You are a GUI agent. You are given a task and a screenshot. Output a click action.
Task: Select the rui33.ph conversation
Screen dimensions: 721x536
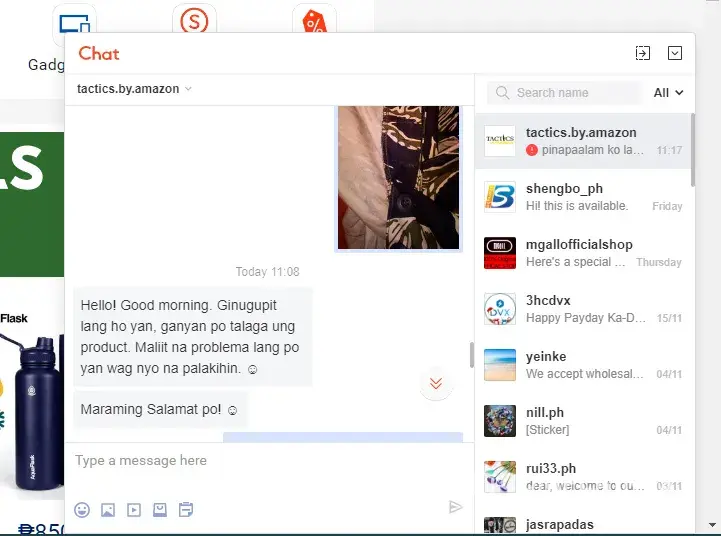583,477
